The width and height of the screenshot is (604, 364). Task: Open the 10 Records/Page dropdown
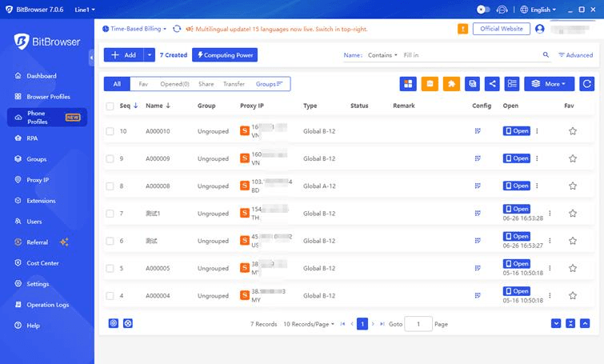pyautogui.click(x=310, y=324)
